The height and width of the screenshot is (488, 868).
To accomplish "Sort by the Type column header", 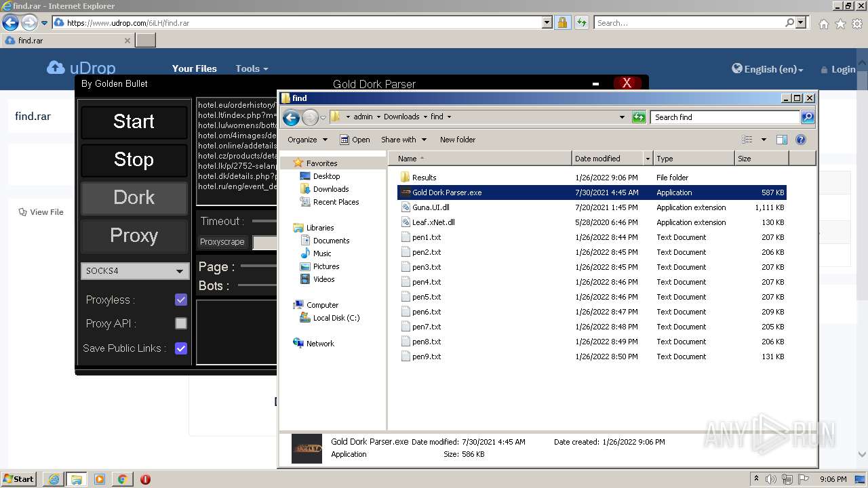I will [694, 159].
